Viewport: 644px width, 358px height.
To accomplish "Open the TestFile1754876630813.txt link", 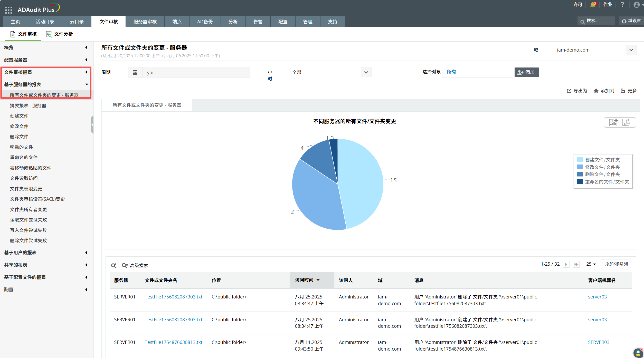I will [x=173, y=342].
